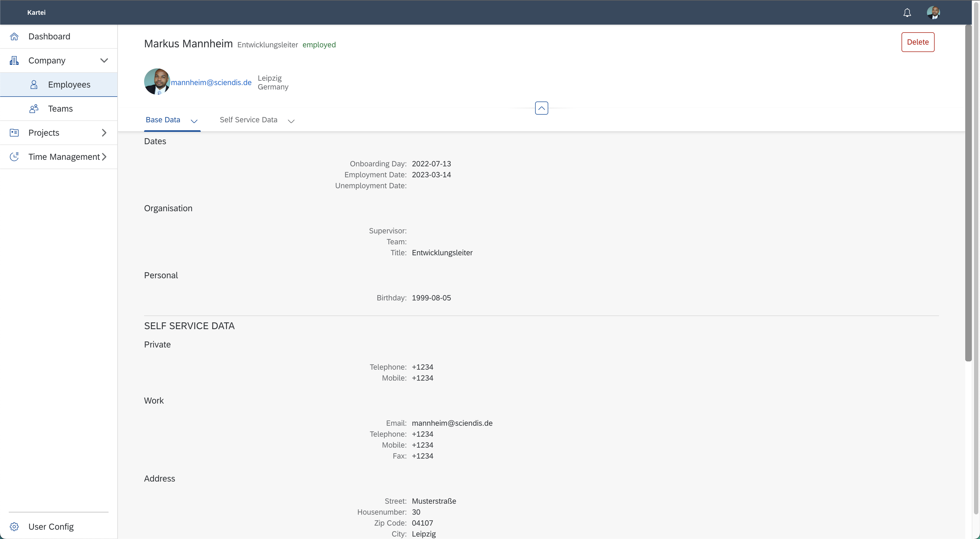Switch to the Base Data tab
This screenshot has height=539, width=980.
[163, 120]
